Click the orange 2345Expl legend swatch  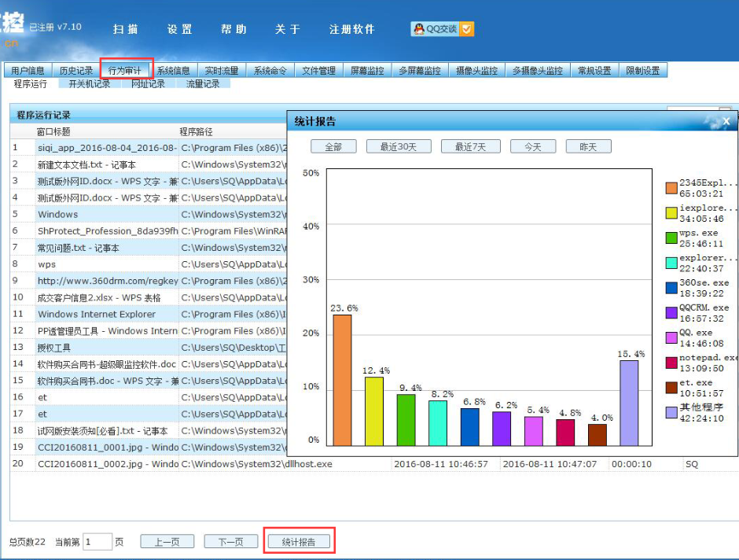click(671, 188)
